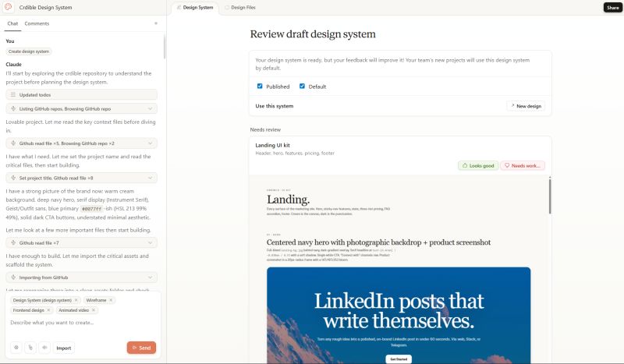The image size is (624, 364).
Task: Click tool icon beside Importing from GitHub
Action: point(13,277)
